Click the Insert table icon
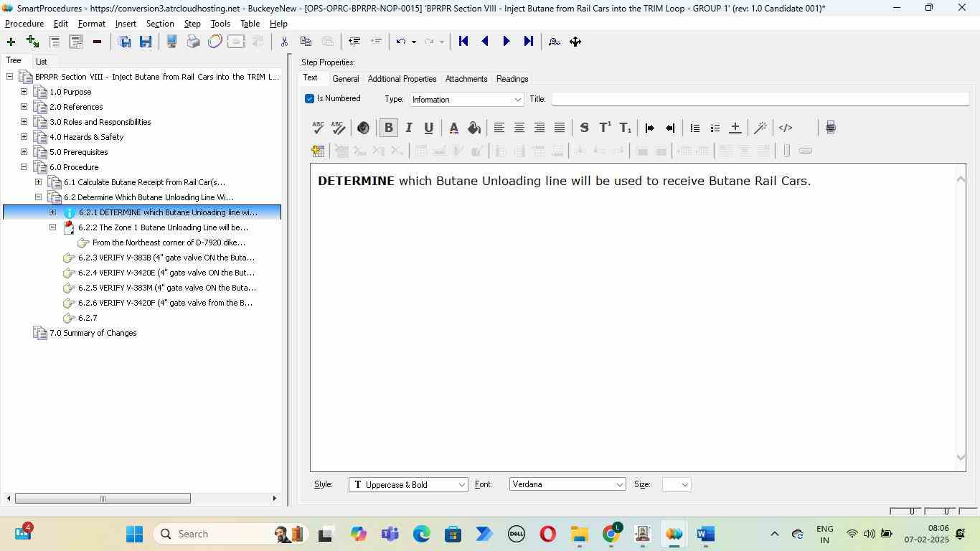 tap(318, 151)
